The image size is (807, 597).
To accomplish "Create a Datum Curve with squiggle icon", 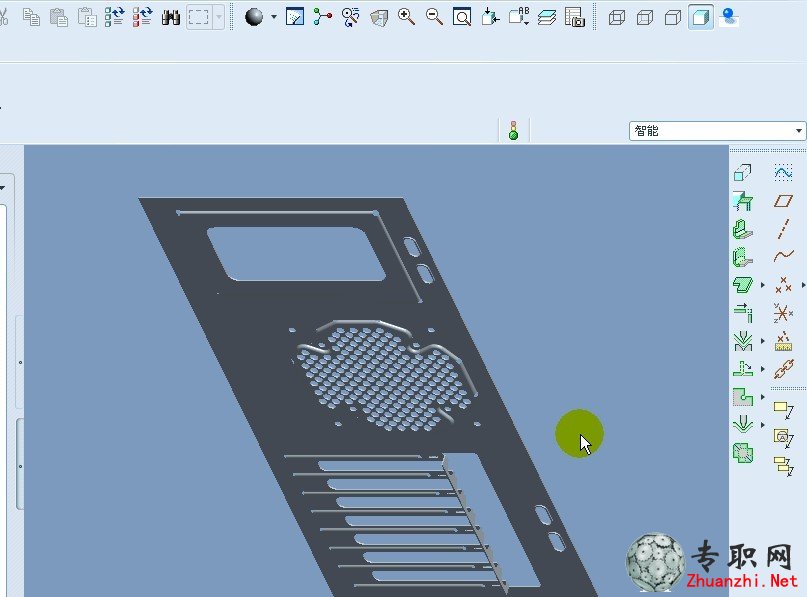I will [783, 256].
